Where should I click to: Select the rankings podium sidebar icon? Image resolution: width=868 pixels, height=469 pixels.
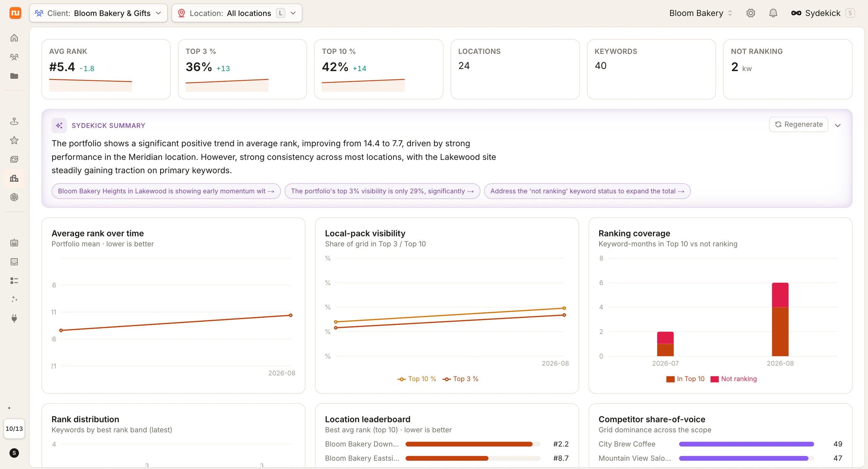point(14,178)
